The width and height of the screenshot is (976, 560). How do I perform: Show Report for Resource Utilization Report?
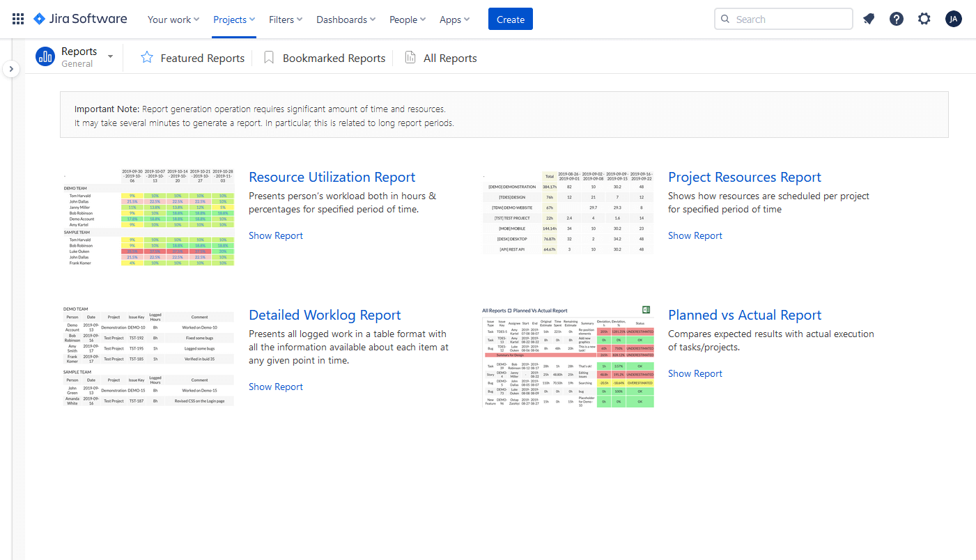point(275,235)
